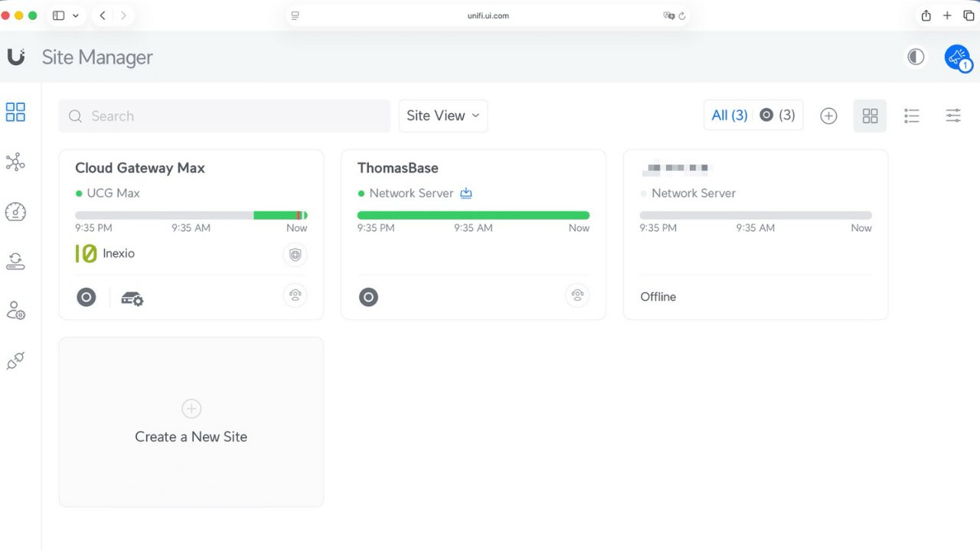Image resolution: width=980 pixels, height=551 pixels.
Task: Open the Safari sidebar dropdown chevron
Action: [75, 15]
